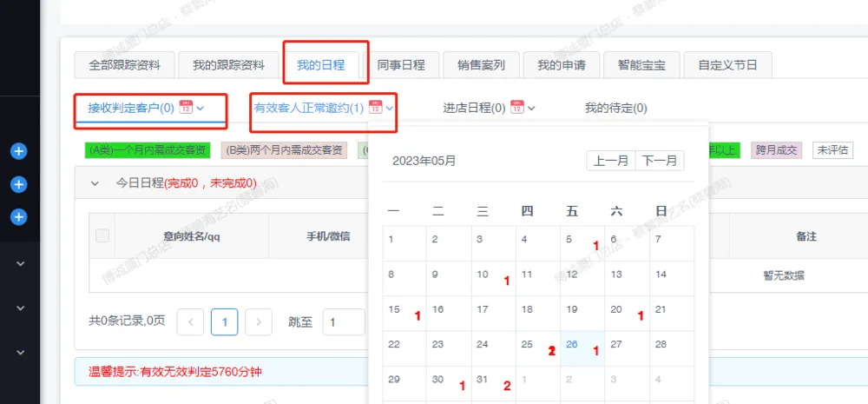Tick the select-all checkbox in table header
The height and width of the screenshot is (404, 868).
(102, 235)
